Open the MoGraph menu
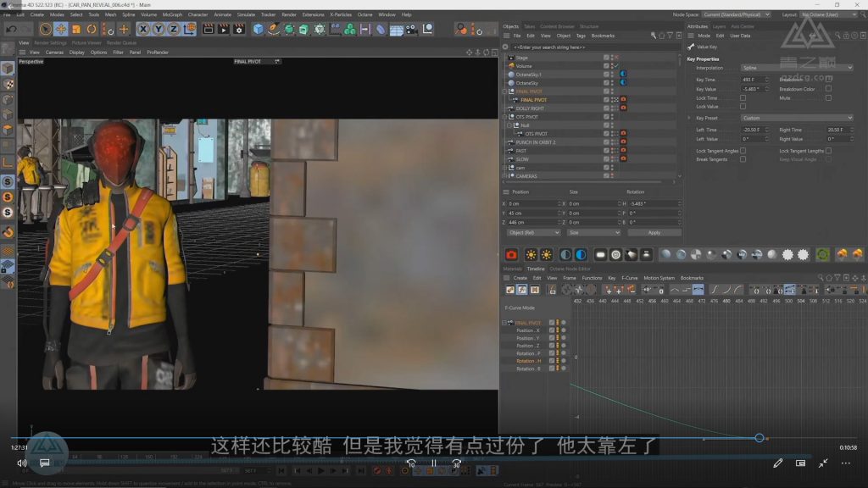Viewport: 868px width, 488px height. 172,14
